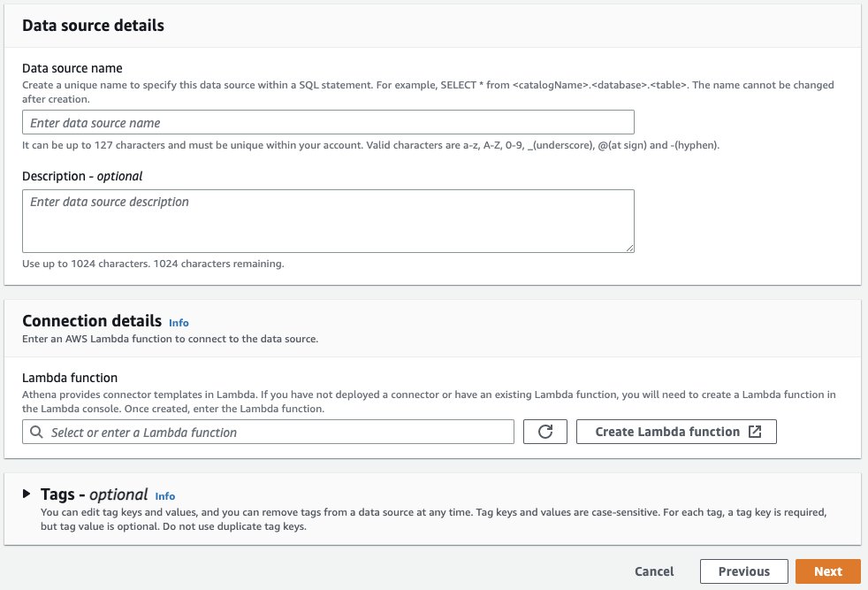
Task: Click the Data source details heading
Action: coord(93,26)
